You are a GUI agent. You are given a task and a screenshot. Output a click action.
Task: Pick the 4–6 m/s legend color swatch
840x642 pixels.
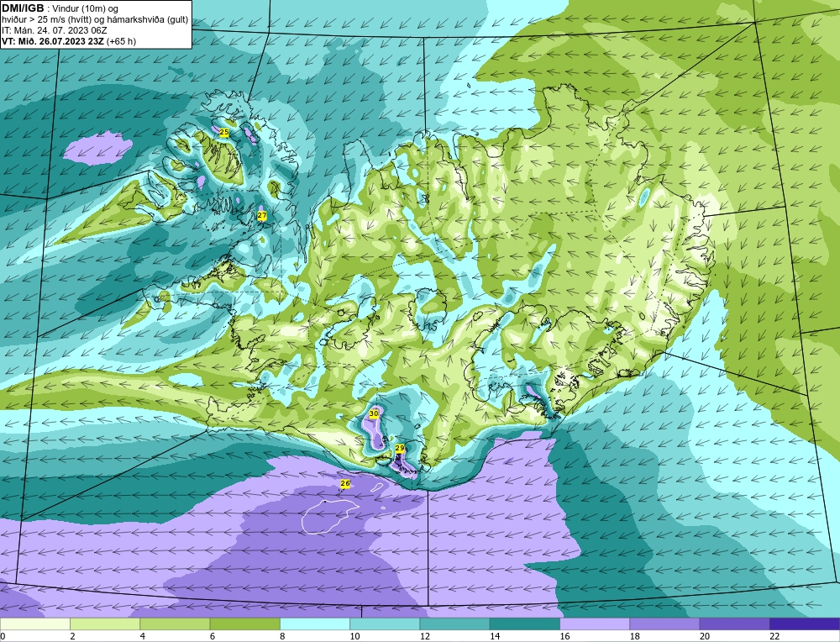point(176,624)
